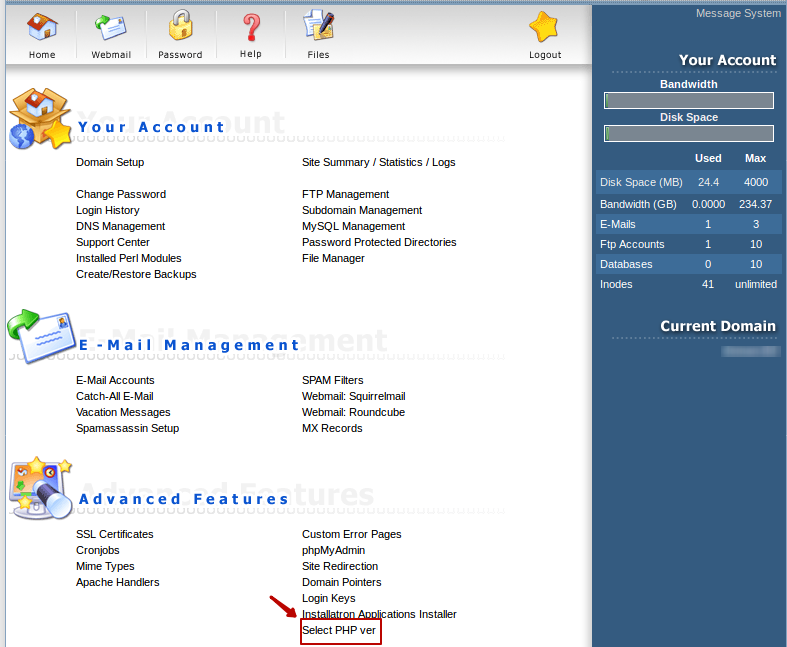The width and height of the screenshot is (787, 647).
Task: Open E-Mail Accounts page
Action: click(x=115, y=380)
